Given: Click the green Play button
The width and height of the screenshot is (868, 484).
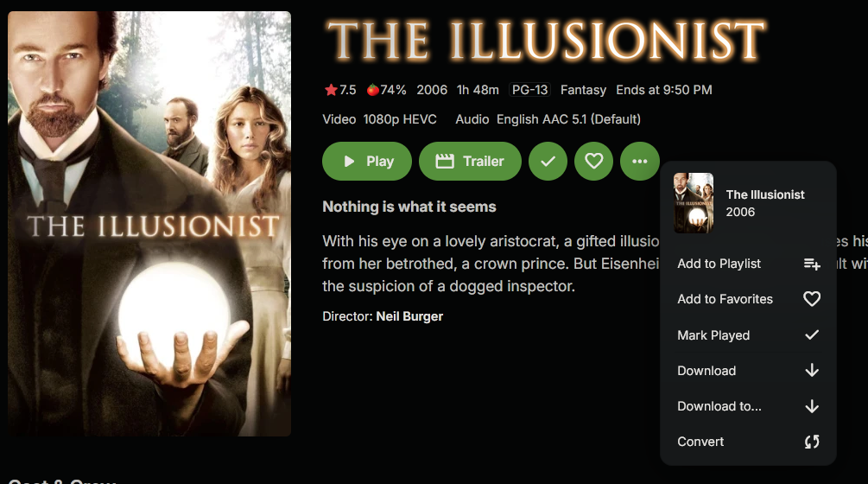Looking at the screenshot, I should tap(367, 161).
